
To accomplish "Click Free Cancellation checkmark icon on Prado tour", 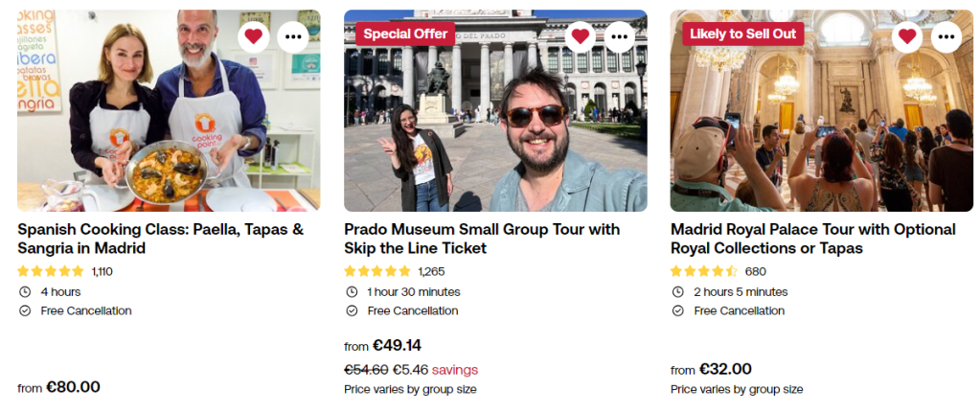I will tap(352, 311).
